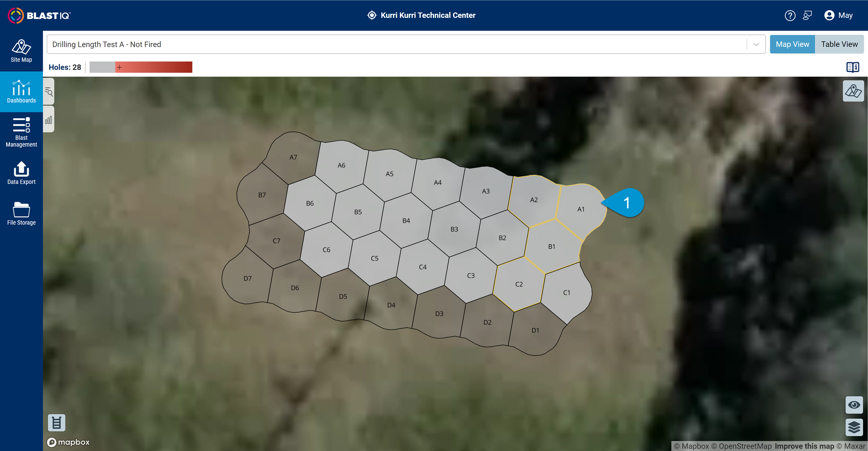Select hole C6 on the map
Viewport: 868px width, 451px height.
click(326, 250)
